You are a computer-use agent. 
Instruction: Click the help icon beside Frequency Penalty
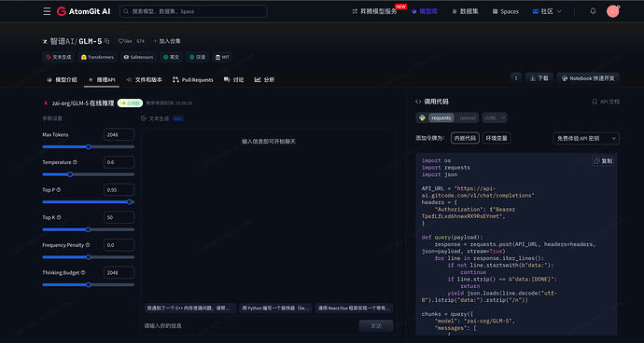[88, 245]
